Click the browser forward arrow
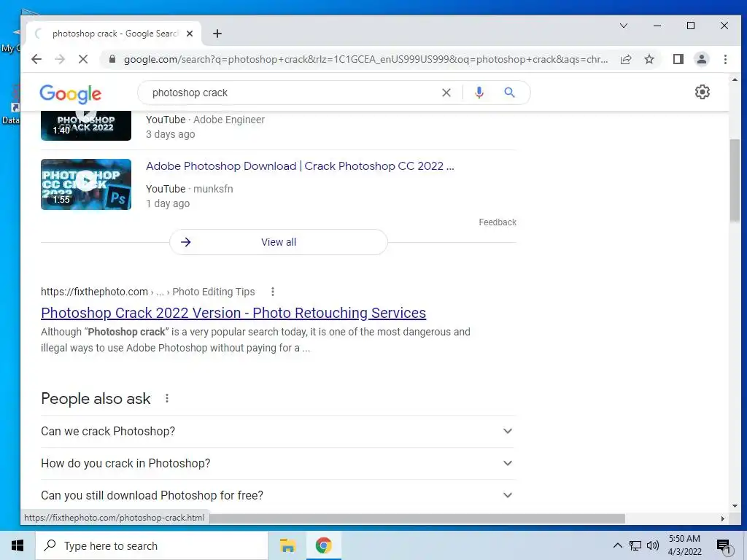 tap(60, 59)
